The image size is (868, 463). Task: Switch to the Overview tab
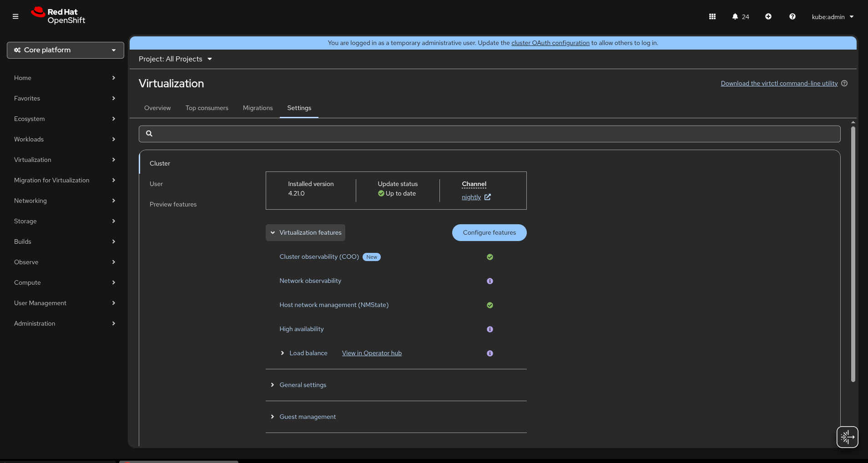point(157,108)
